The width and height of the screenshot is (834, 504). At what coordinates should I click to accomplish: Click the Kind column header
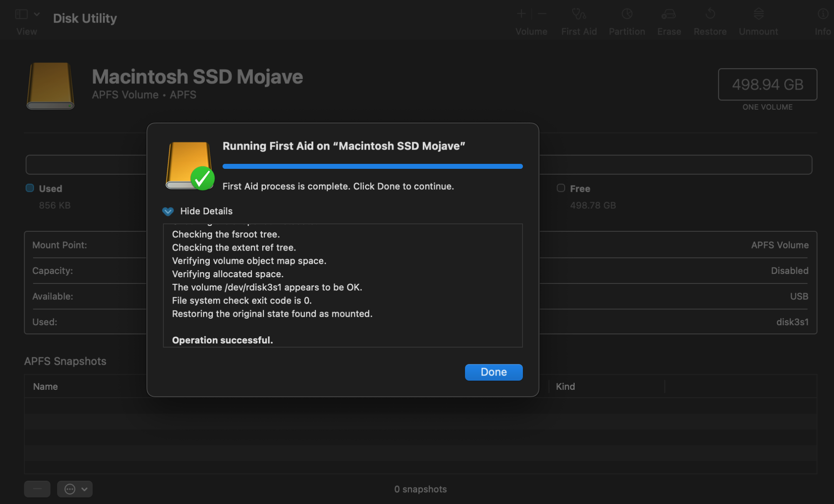[x=565, y=386]
